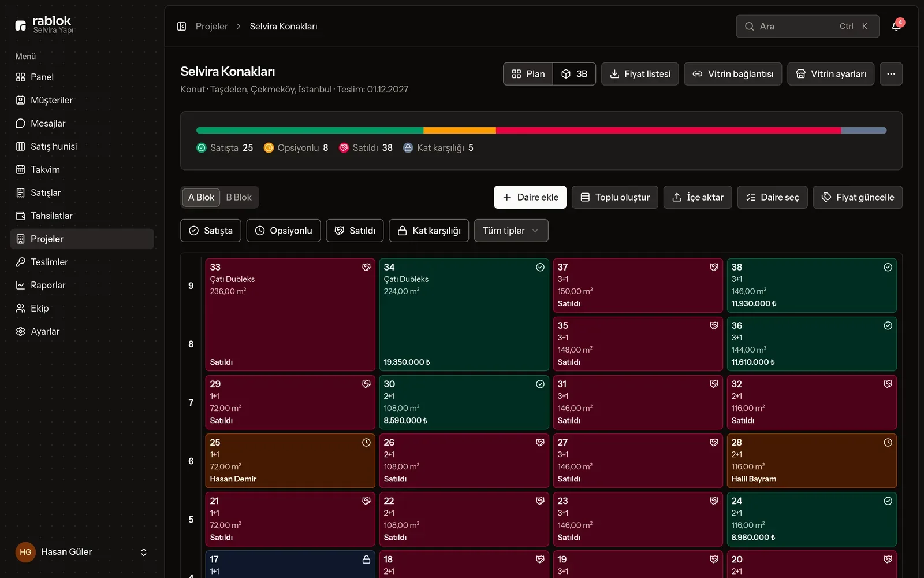Select Projeler in the sidebar
This screenshot has height=578, width=924.
click(82, 239)
